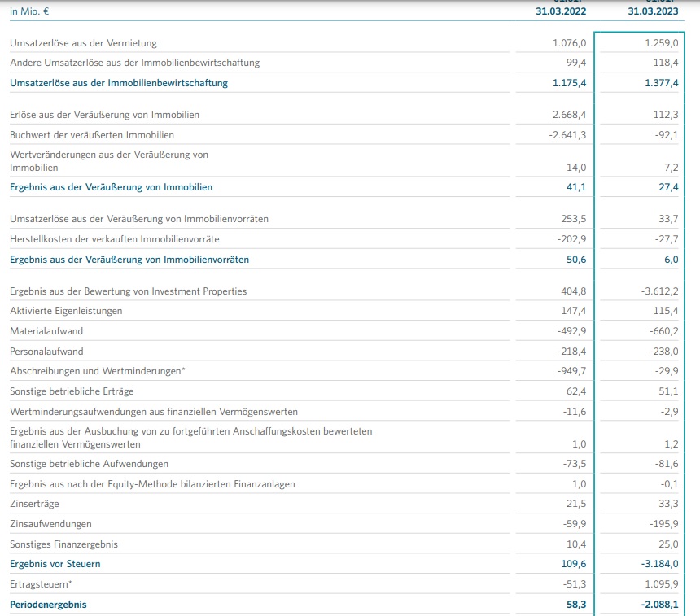Click value 1.259,0 in the Vermietung row
The width and height of the screenshot is (700, 616).
(661, 43)
